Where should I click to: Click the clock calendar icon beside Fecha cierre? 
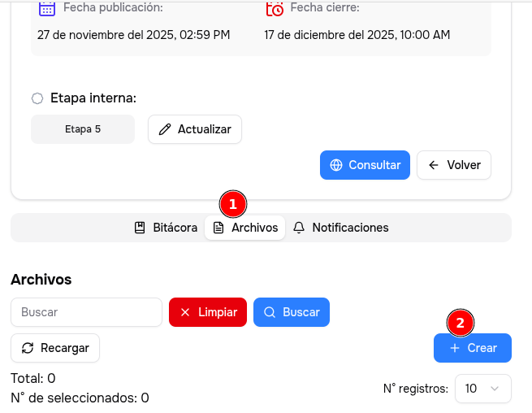tap(275, 8)
